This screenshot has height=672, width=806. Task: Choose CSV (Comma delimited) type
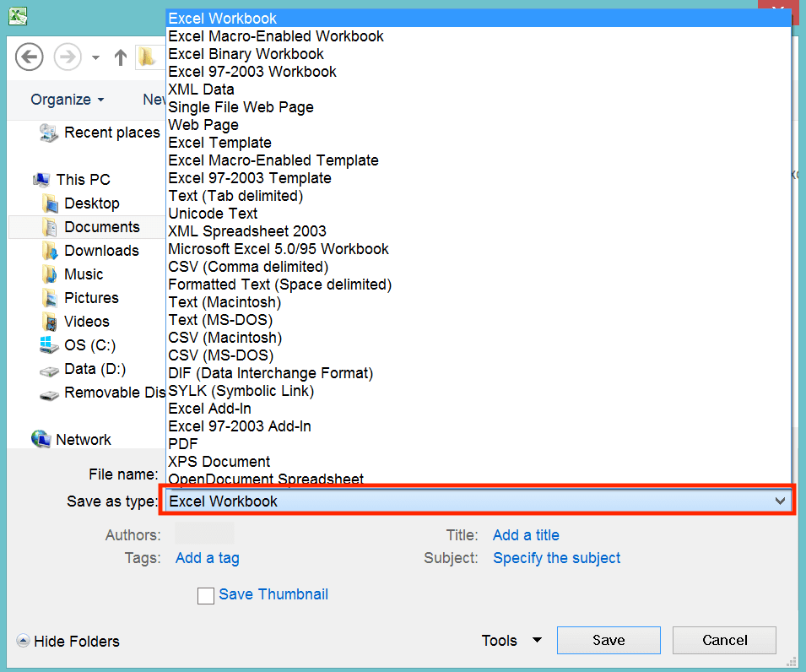tap(479, 267)
